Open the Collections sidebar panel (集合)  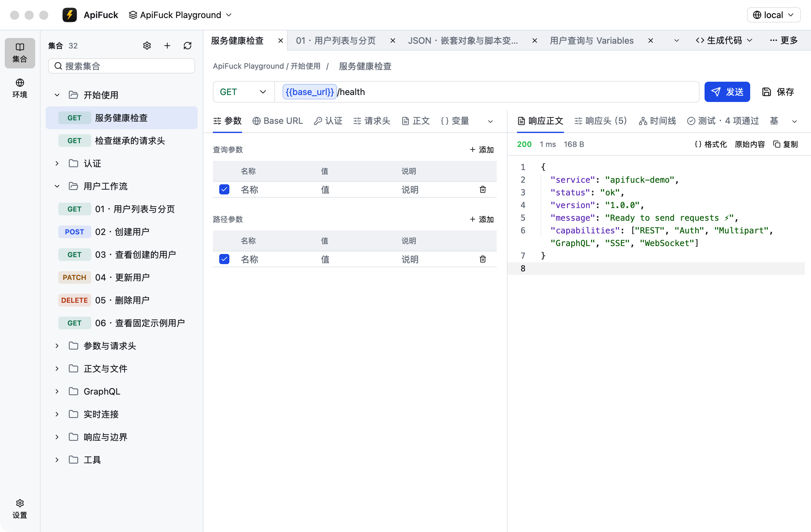[20, 53]
